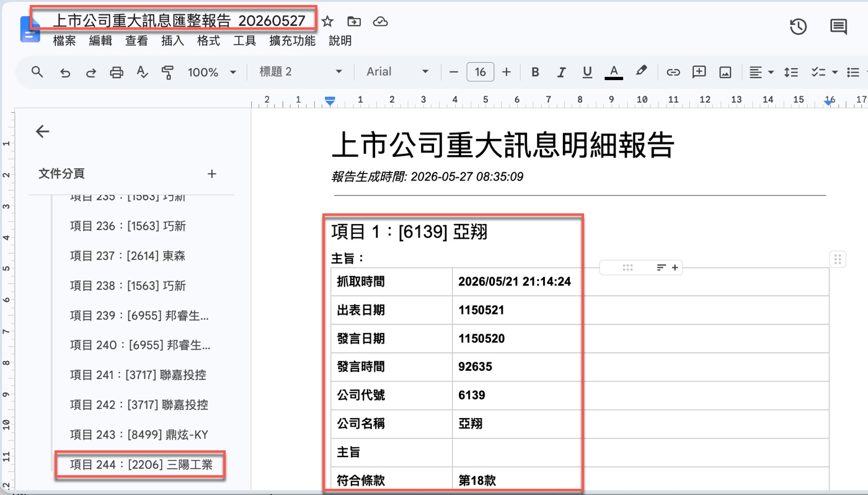Click the document title to rename

pos(179,20)
